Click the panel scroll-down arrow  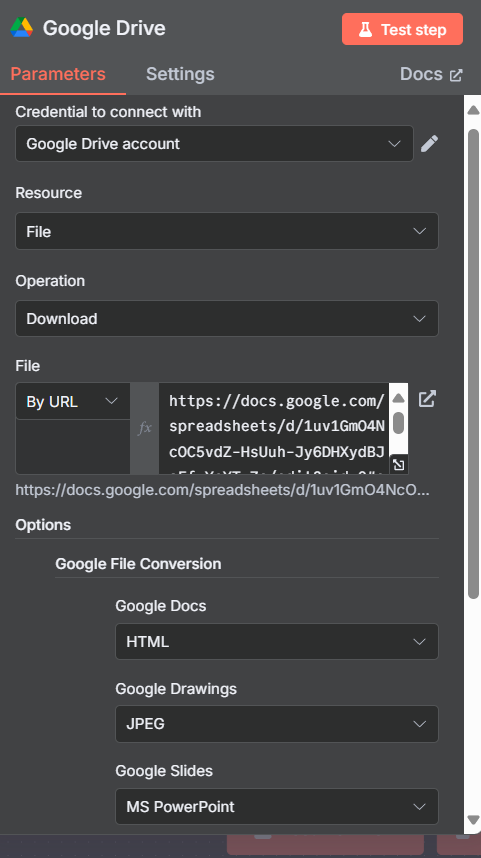point(473,820)
